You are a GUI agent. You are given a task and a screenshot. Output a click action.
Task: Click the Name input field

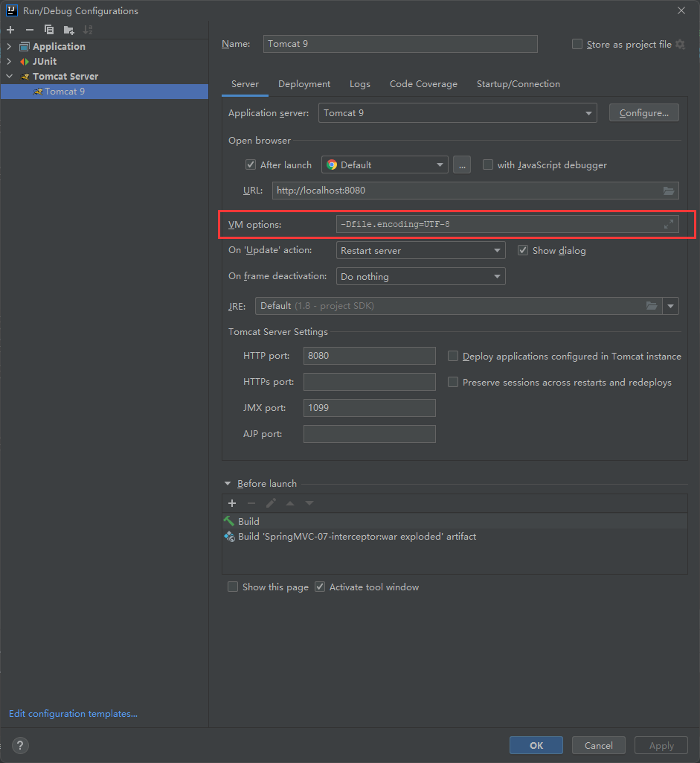(x=400, y=44)
